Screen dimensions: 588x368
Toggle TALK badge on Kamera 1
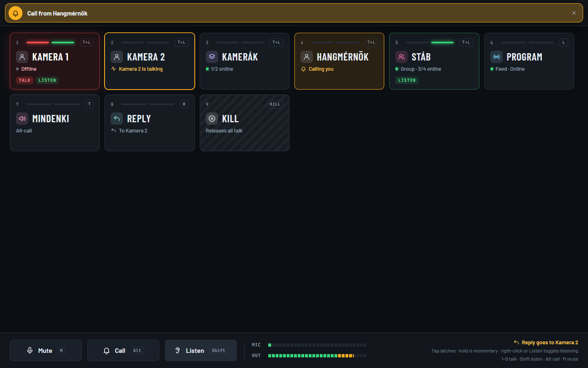[x=24, y=80]
